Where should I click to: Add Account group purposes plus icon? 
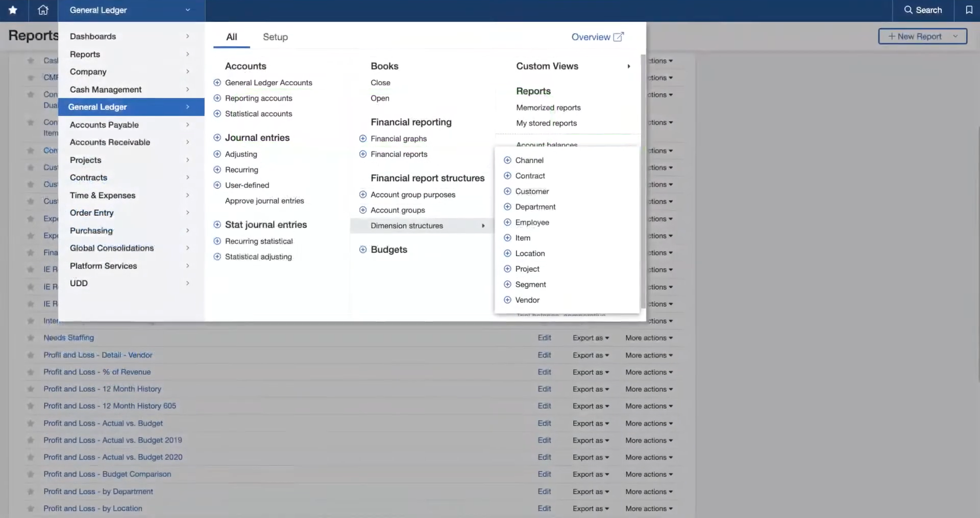click(x=363, y=194)
